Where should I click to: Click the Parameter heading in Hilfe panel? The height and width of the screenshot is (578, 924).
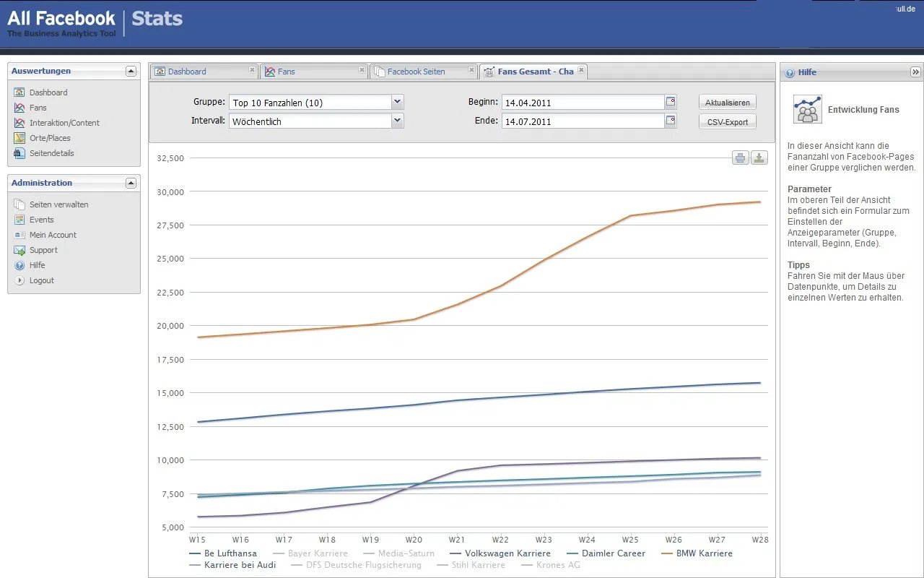(x=809, y=189)
